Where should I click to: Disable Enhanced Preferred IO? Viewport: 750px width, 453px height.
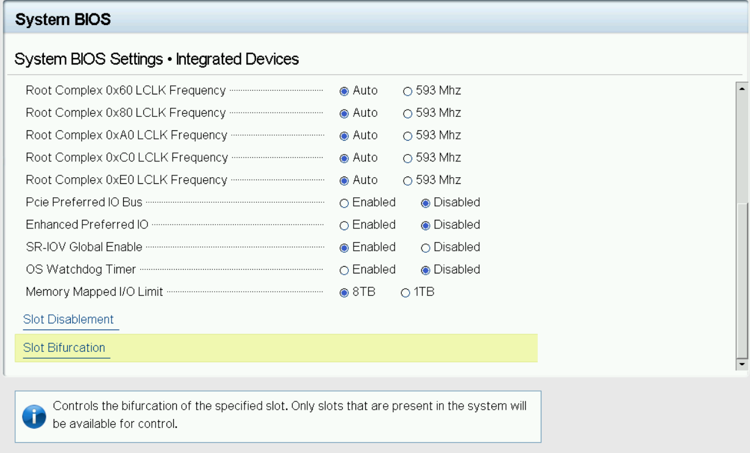click(x=425, y=226)
